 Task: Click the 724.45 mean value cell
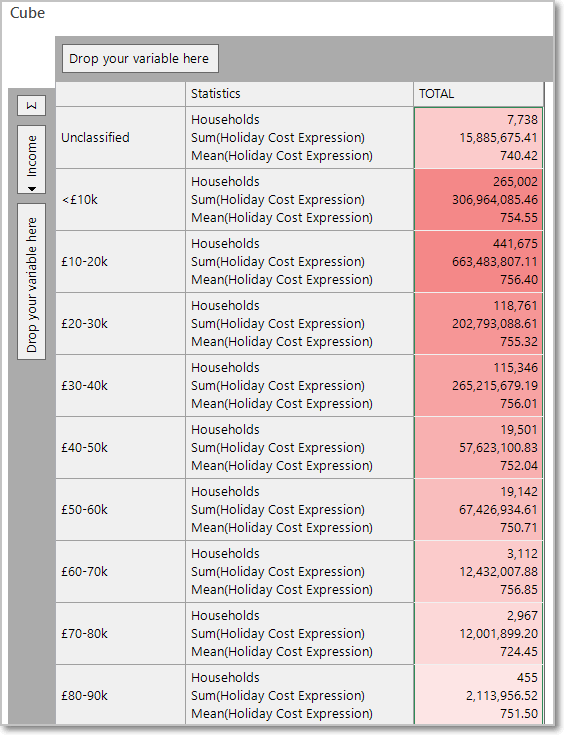[x=519, y=652]
